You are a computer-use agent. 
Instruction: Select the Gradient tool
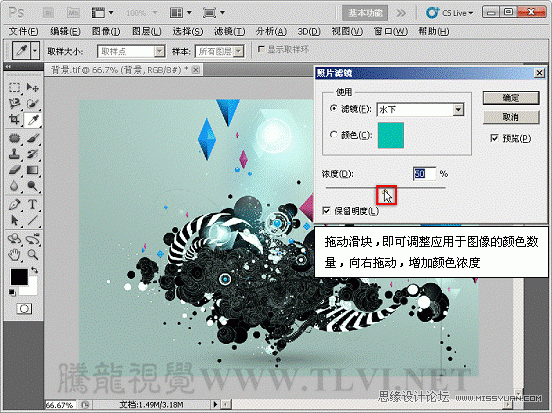pyautogui.click(x=33, y=170)
